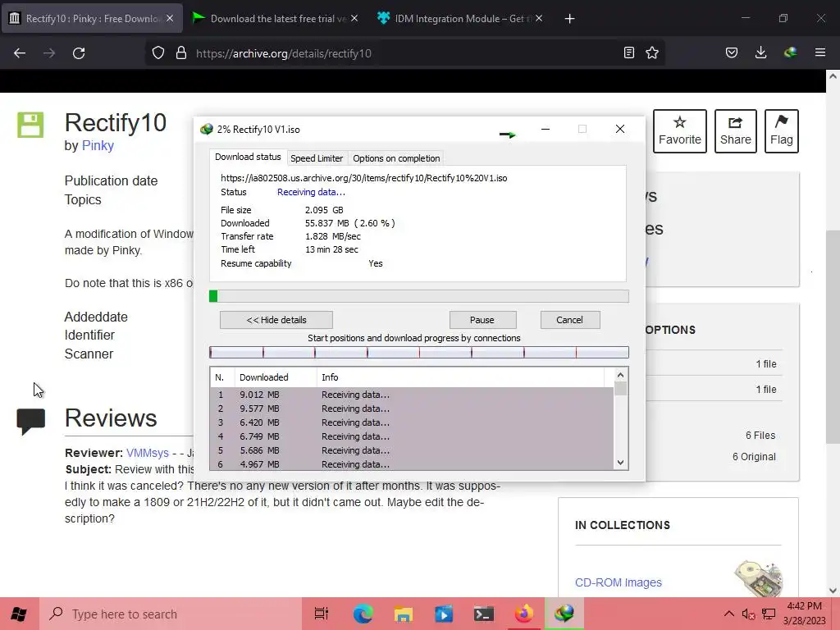Open the VMMsys reviewer link
The width and height of the screenshot is (840, 630).
point(148,453)
